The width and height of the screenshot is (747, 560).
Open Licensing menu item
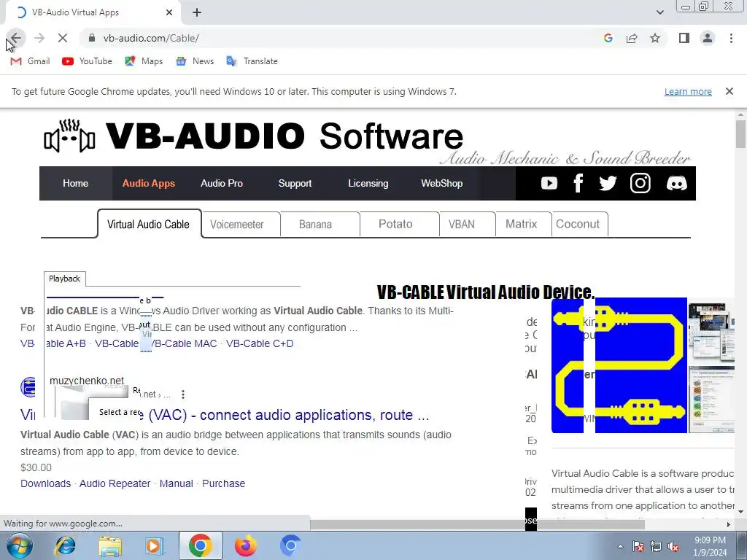[x=368, y=183]
